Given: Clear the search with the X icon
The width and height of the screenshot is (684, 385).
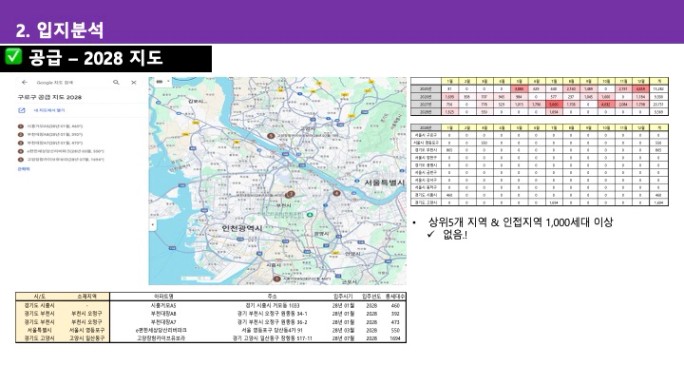Looking at the screenshot, I should pos(133,82).
